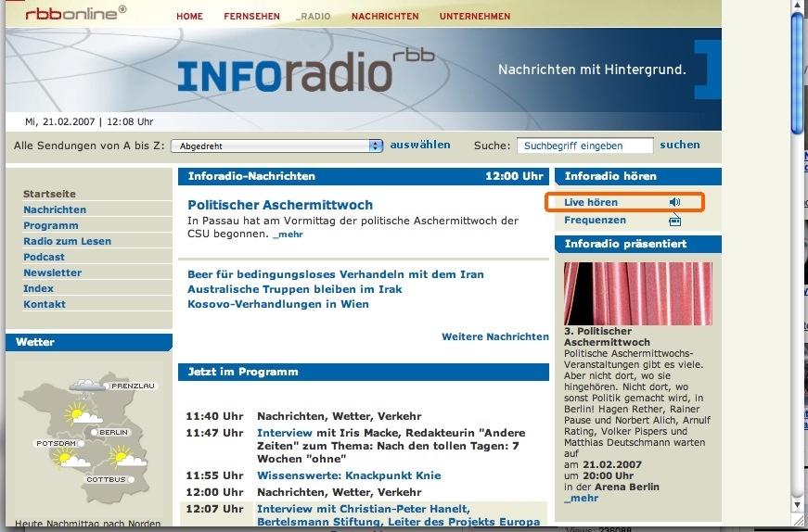
Task: Click the 3. Politischer Aschermittwoch title
Action: pos(607,336)
